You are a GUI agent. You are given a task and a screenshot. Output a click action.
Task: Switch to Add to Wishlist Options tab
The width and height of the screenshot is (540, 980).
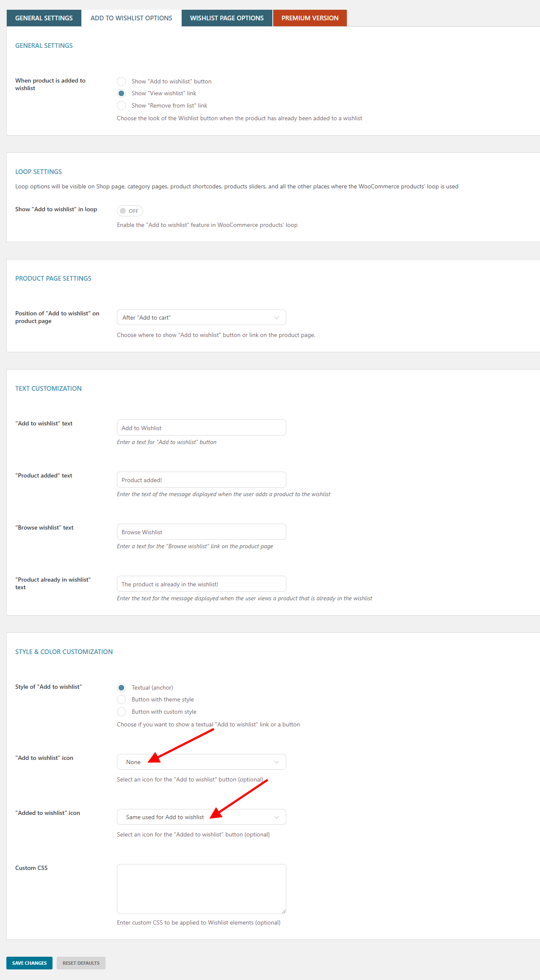(x=131, y=18)
